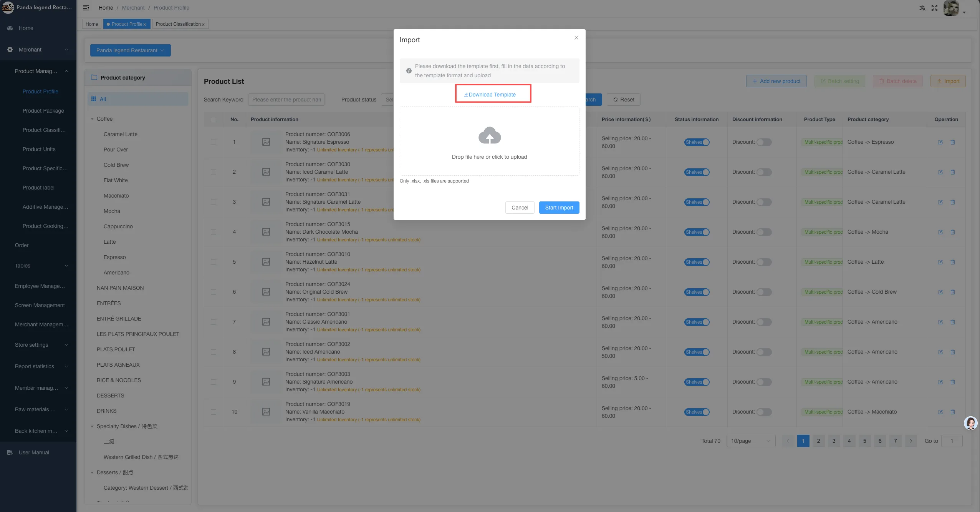Click the Start Import button

click(x=559, y=208)
